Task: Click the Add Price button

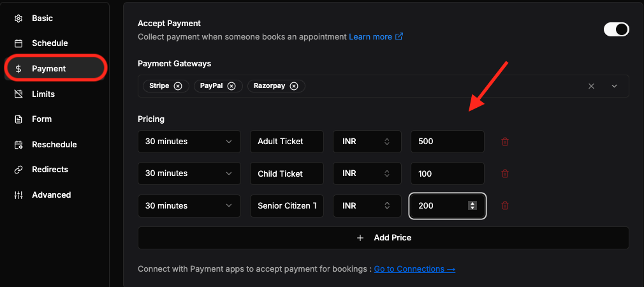Action: click(x=383, y=238)
